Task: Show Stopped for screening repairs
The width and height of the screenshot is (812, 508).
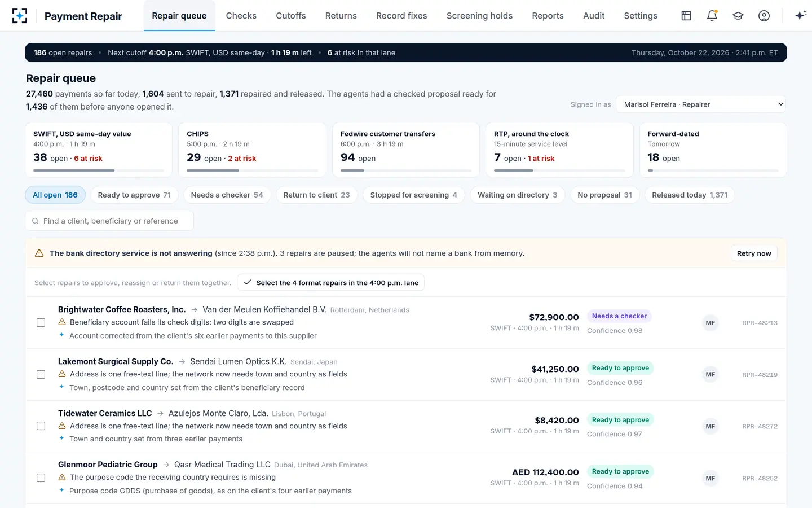Action: click(413, 195)
